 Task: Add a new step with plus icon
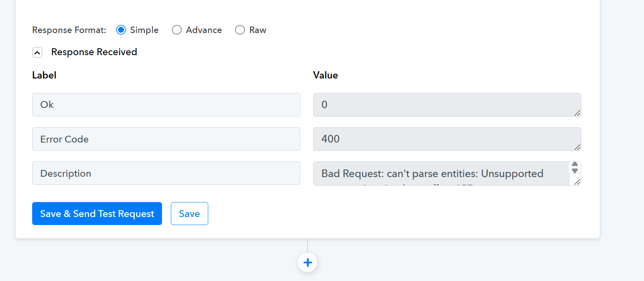pos(308,262)
